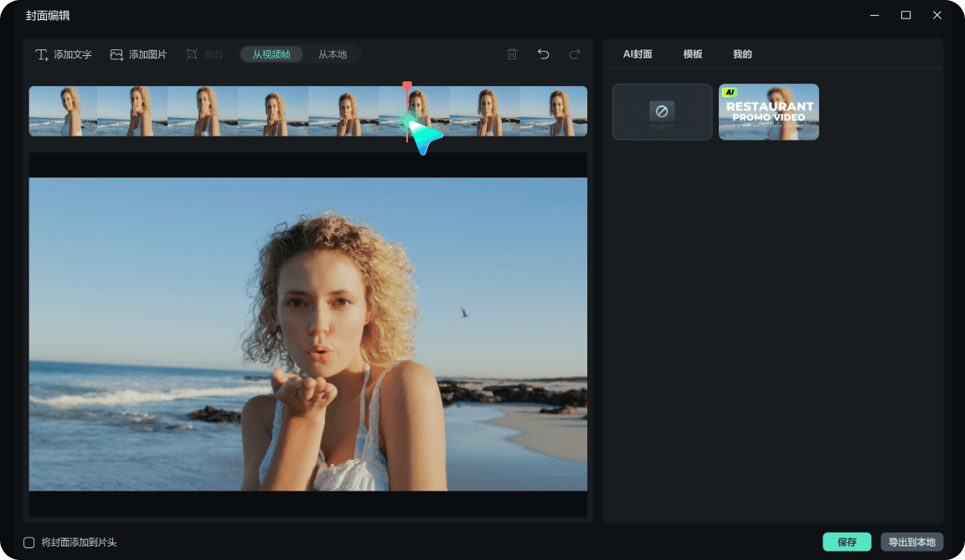Click the undo arrow icon
Viewport: 965px width, 560px height.
543,54
